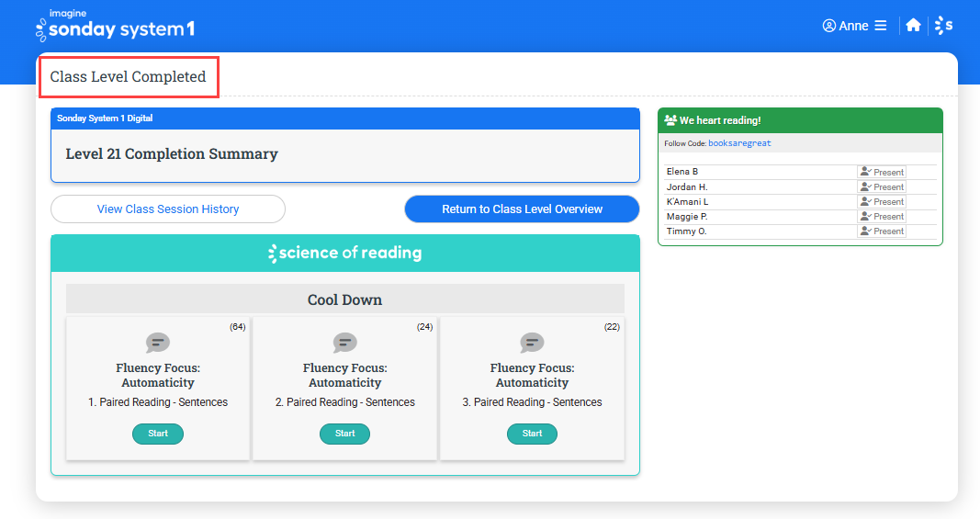Screen dimensions: 980x519
Task: Start 2. Paired Reading - Sentences activity
Action: point(345,434)
